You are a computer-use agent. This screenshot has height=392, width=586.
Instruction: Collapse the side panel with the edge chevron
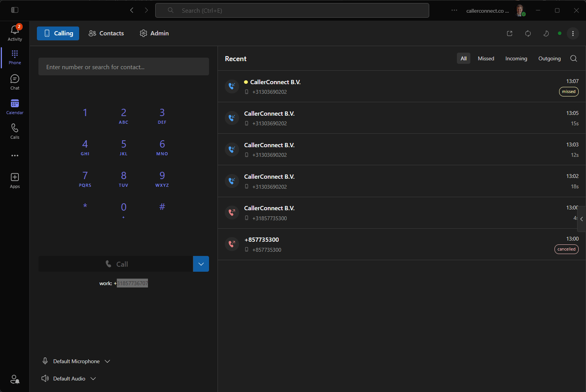click(581, 219)
